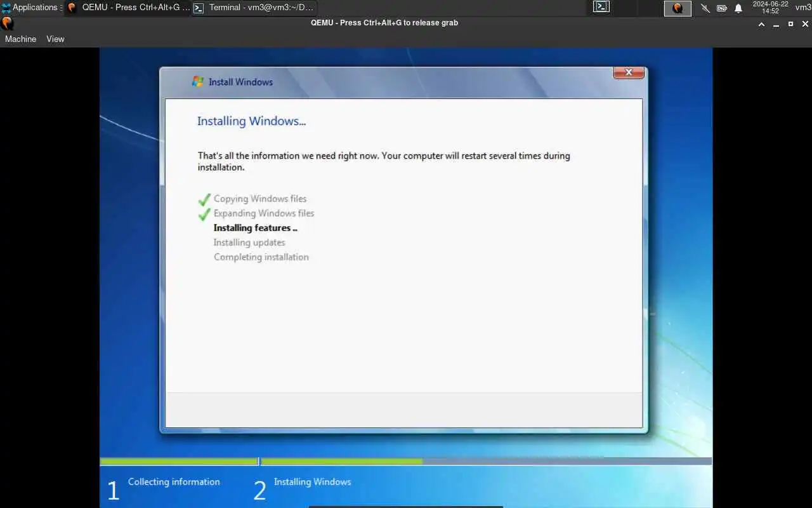Viewport: 812px width, 508px height.
Task: Click the green check next to Expanding Windows files
Action: [204, 214]
